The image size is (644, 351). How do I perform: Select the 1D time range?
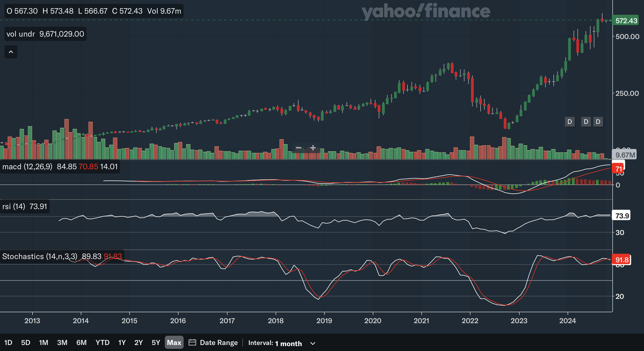tap(8, 343)
